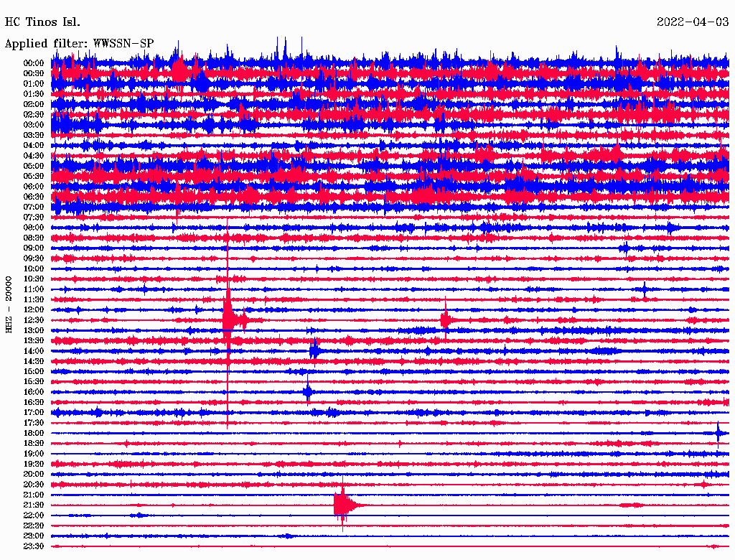Click the large red event burst on the 12:30 trace
The image size is (735, 560).
tap(230, 320)
